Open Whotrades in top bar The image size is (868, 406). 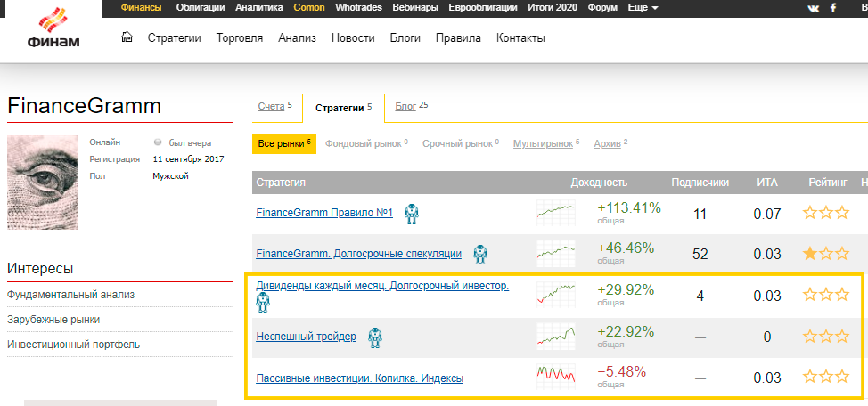coord(359,8)
